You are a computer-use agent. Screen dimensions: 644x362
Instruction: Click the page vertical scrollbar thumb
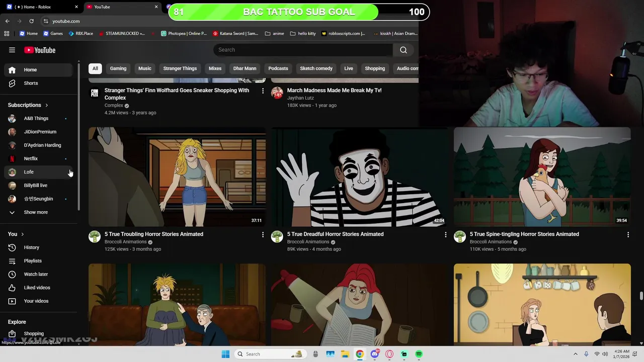pos(641,296)
